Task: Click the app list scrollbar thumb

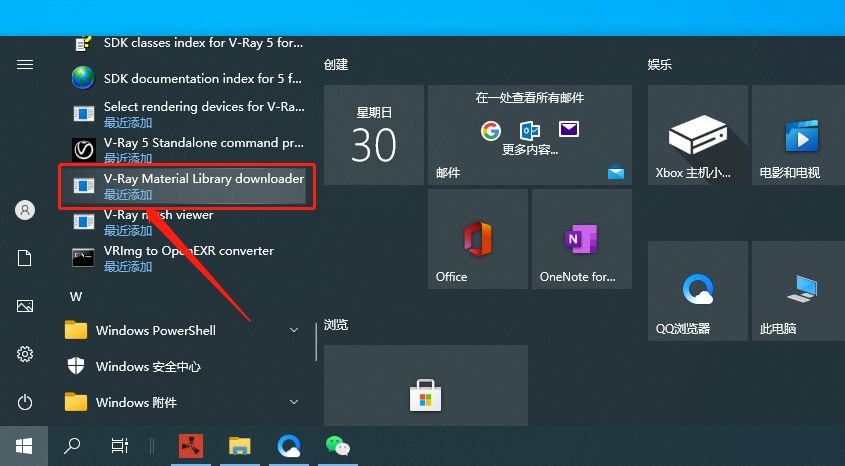Action: coord(316,342)
